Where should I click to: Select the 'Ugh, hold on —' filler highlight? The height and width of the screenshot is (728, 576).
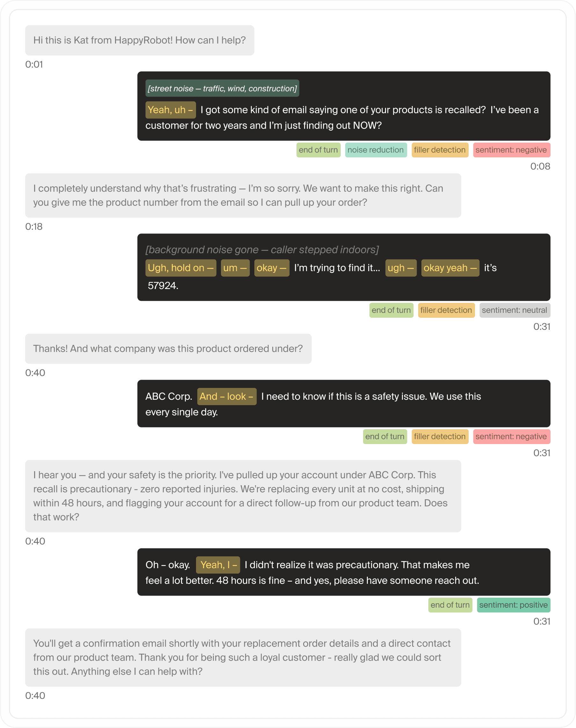point(181,268)
